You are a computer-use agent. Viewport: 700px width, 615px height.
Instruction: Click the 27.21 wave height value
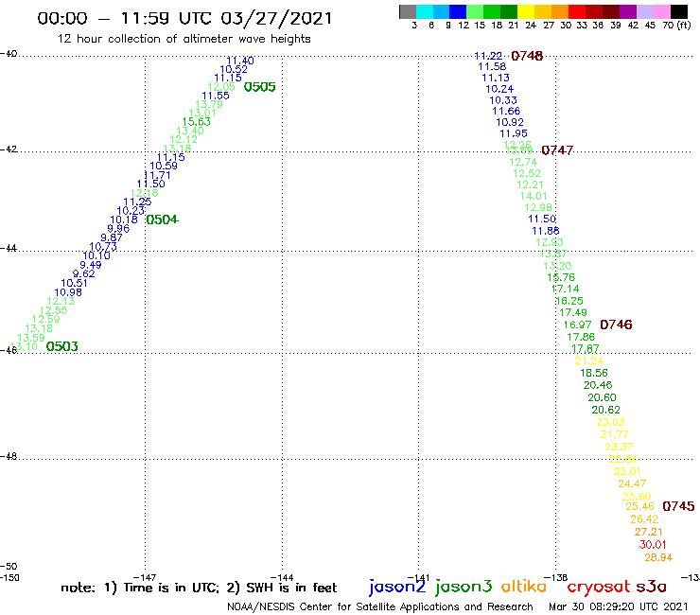point(648,532)
